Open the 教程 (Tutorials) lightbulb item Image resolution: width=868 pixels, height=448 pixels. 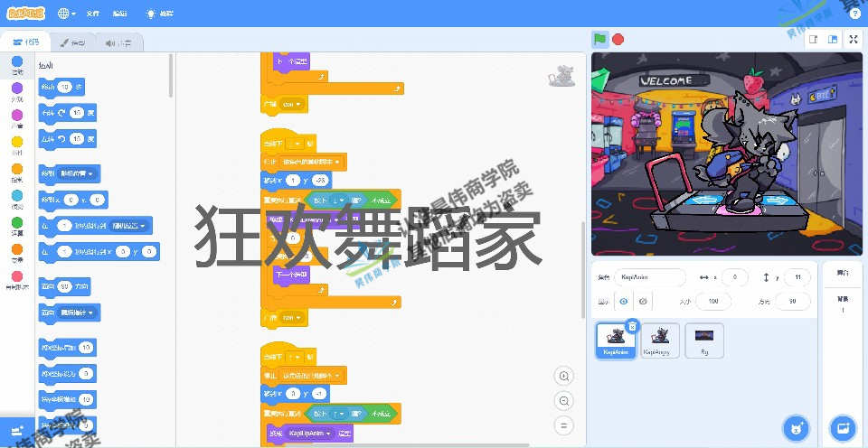159,14
